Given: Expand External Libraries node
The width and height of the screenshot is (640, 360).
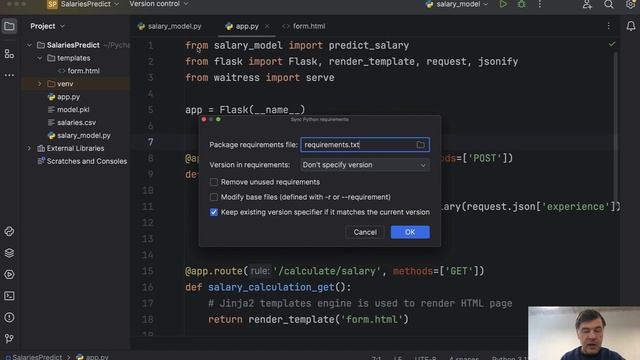Looking at the screenshot, I should 29,148.
